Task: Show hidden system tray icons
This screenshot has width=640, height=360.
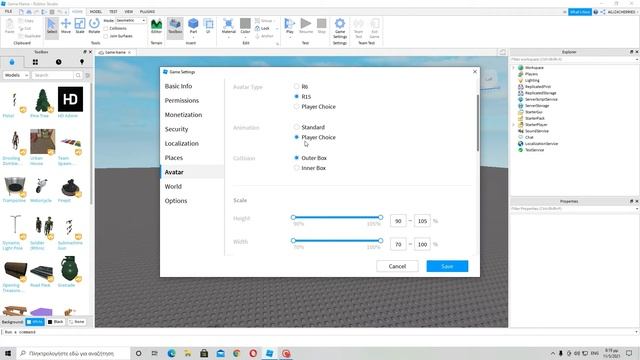Action: [x=553, y=353]
